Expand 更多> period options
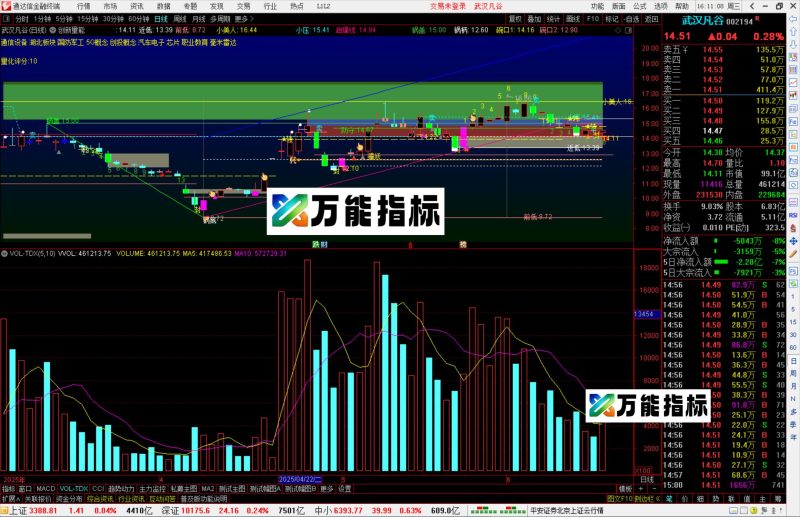The width and height of the screenshot is (800, 517). coord(244,19)
